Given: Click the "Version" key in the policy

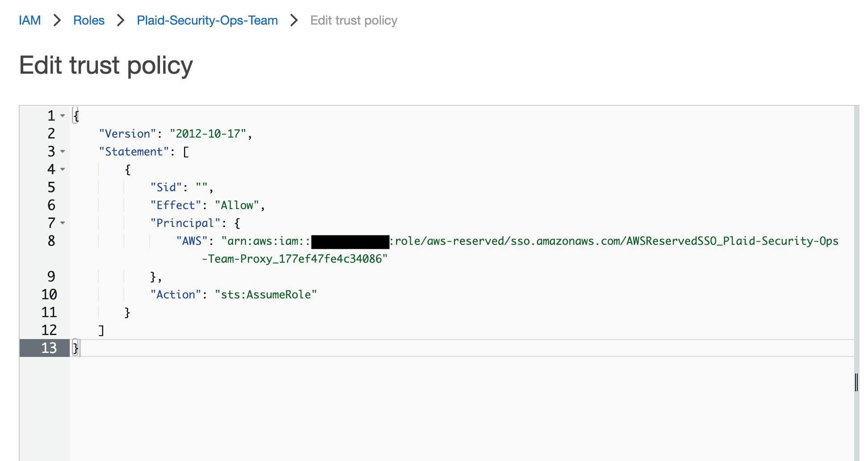Looking at the screenshot, I should tap(127, 134).
